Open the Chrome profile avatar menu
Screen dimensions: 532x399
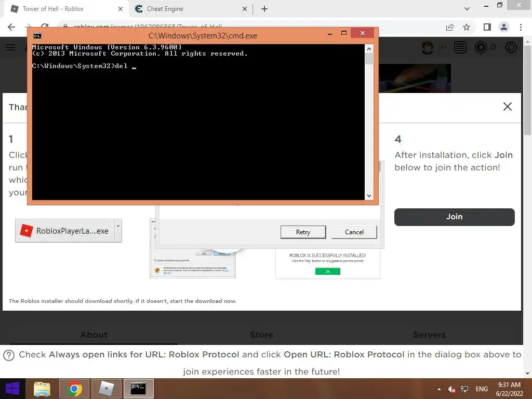504,27
